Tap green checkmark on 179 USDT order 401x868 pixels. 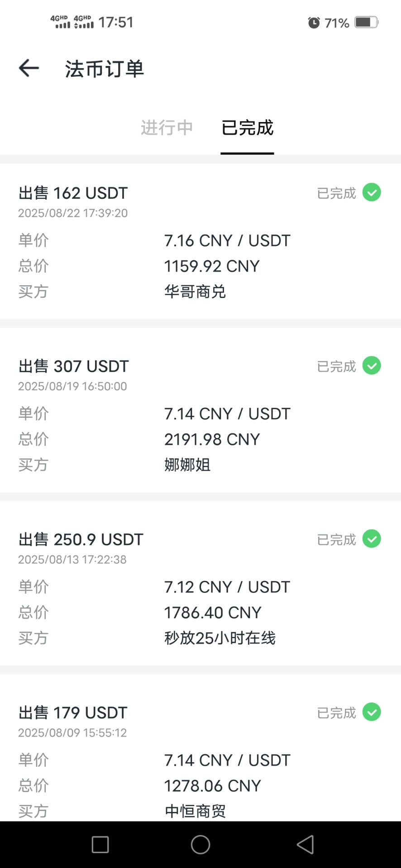click(372, 712)
